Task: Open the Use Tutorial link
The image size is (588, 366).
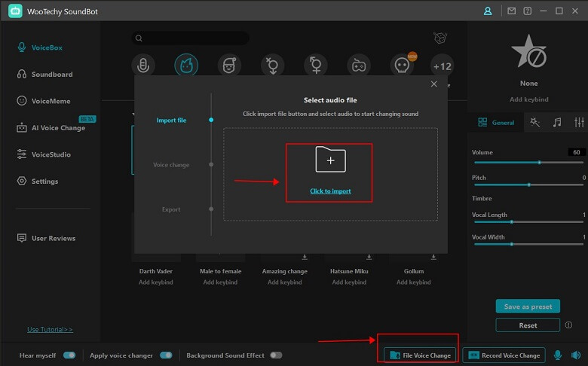Action: (x=50, y=330)
